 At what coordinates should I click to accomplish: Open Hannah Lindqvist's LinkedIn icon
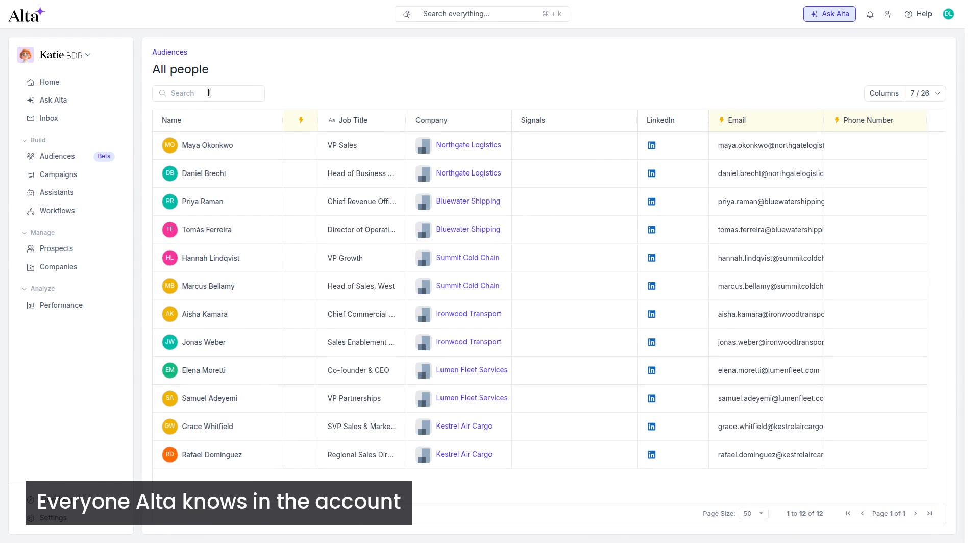tap(651, 258)
